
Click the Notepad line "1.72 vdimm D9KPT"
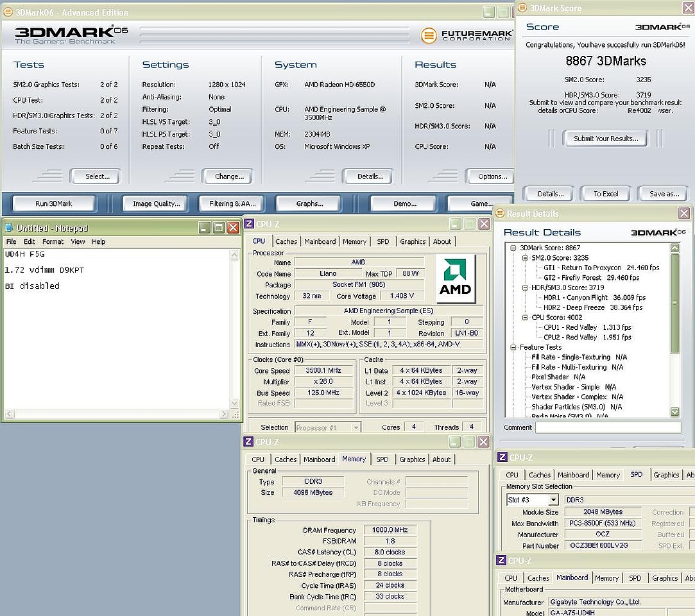[44, 270]
